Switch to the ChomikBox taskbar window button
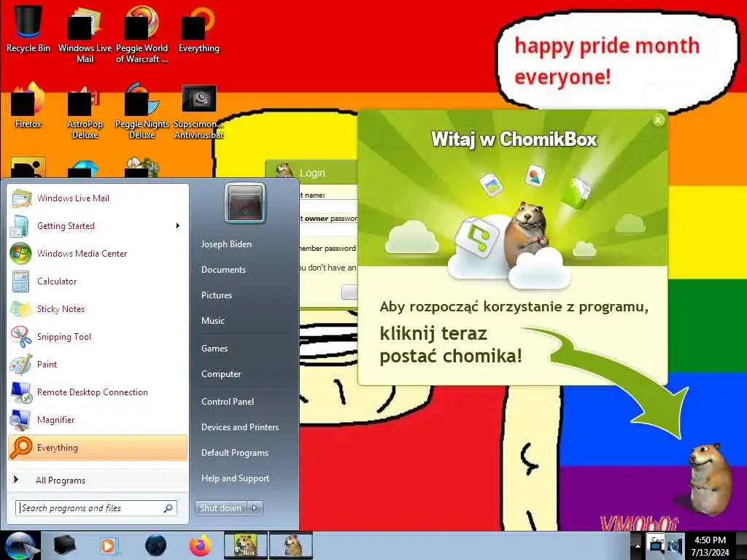This screenshot has width=747, height=560. tap(245, 545)
